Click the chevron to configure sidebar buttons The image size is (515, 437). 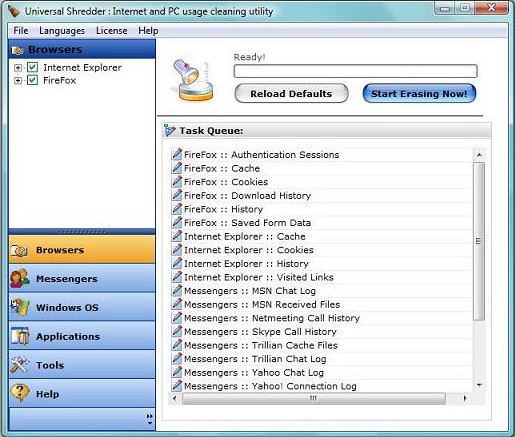[x=150, y=419]
